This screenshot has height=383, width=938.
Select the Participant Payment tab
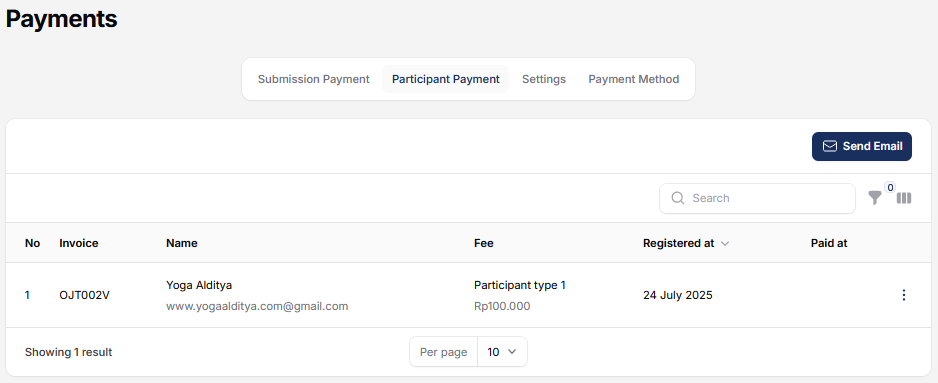[x=446, y=79]
